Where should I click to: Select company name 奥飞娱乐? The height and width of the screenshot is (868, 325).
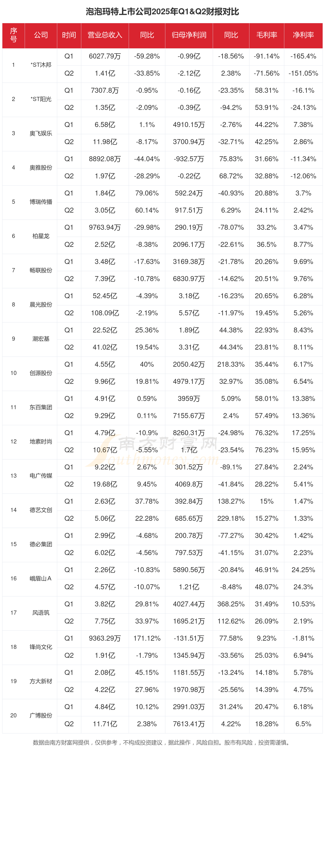click(x=41, y=134)
